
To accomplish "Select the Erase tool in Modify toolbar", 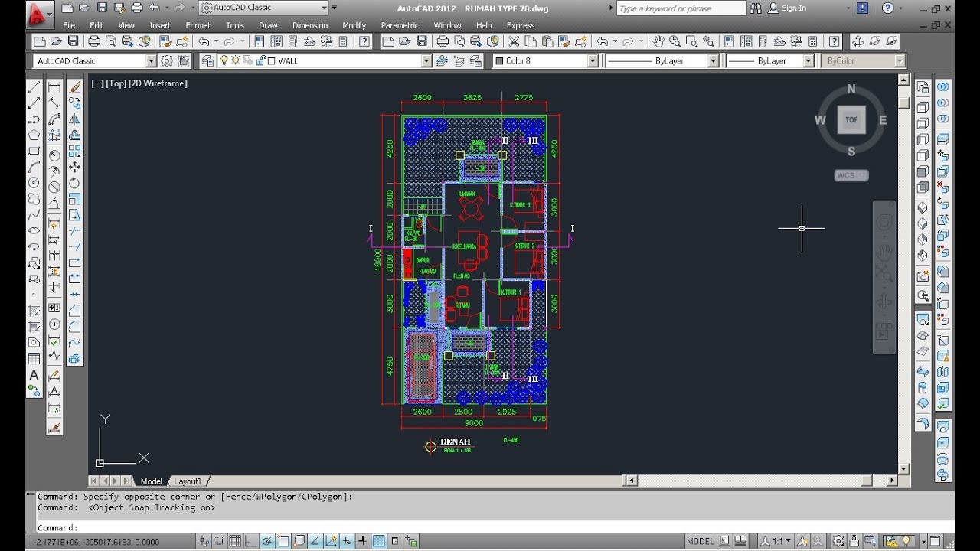I will pyautogui.click(x=75, y=87).
